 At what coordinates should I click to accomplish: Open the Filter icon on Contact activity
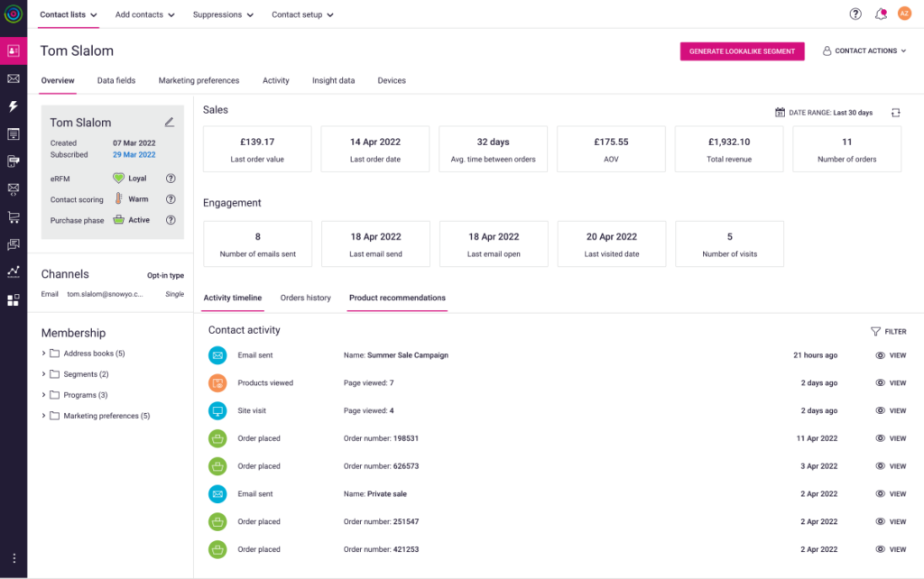pyautogui.click(x=875, y=331)
